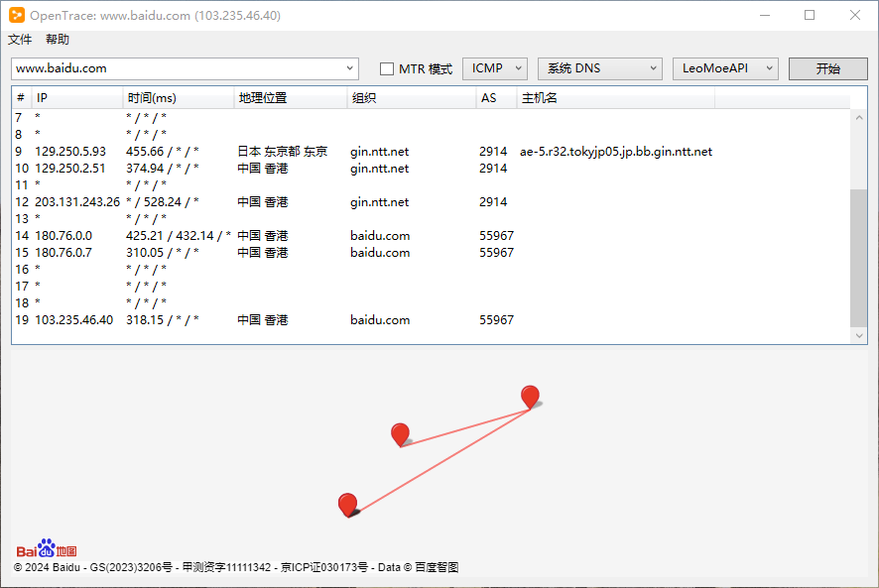Click the scrollbar up arrow
Screen dimensions: 879x588
tap(859, 118)
